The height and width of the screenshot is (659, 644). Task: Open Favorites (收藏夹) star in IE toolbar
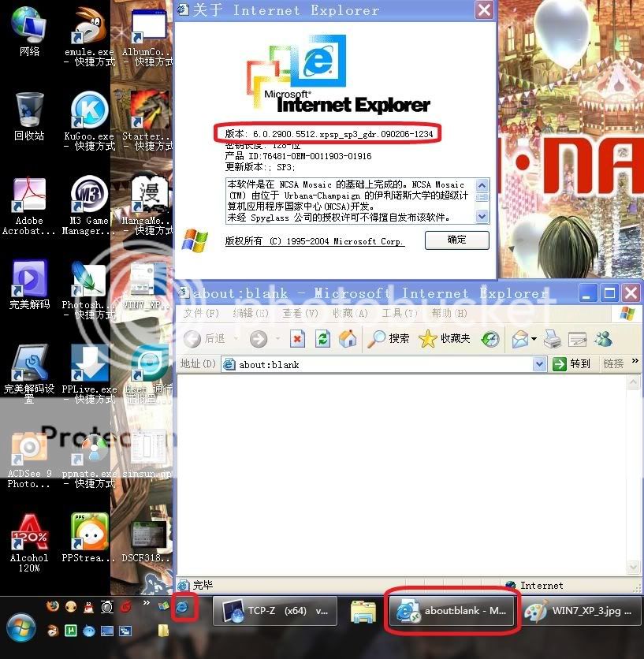click(x=444, y=339)
